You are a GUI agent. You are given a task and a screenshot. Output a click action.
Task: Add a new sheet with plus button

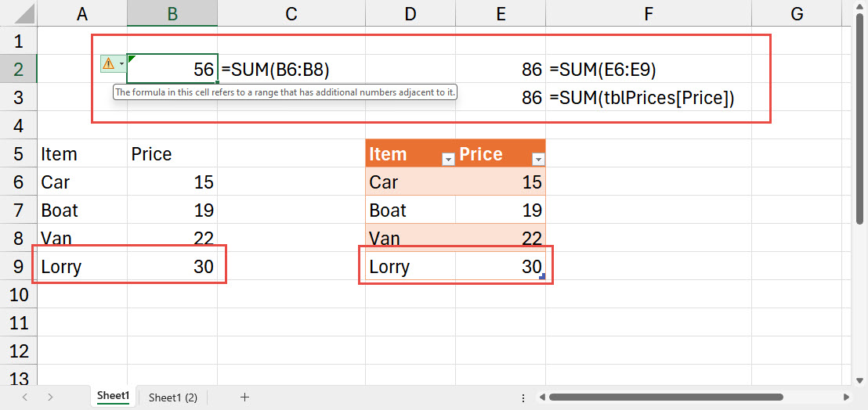(244, 397)
